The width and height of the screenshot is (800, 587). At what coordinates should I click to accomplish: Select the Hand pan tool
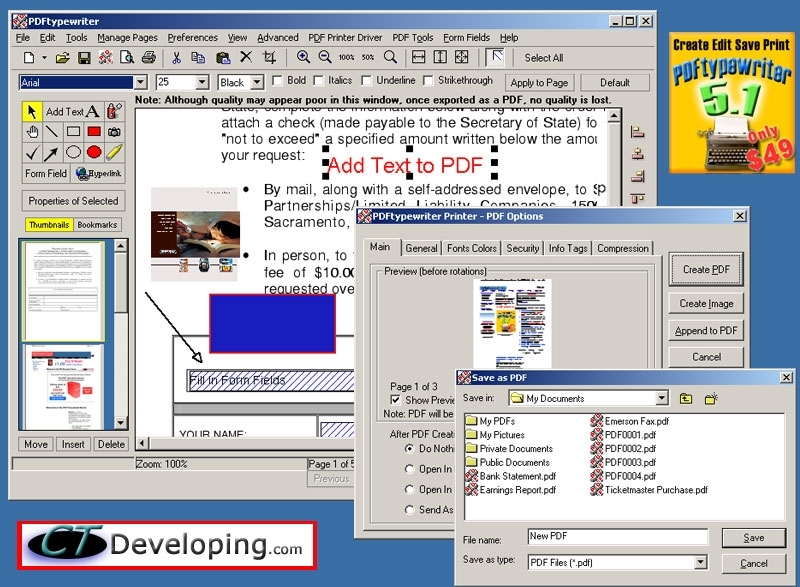pos(32,132)
